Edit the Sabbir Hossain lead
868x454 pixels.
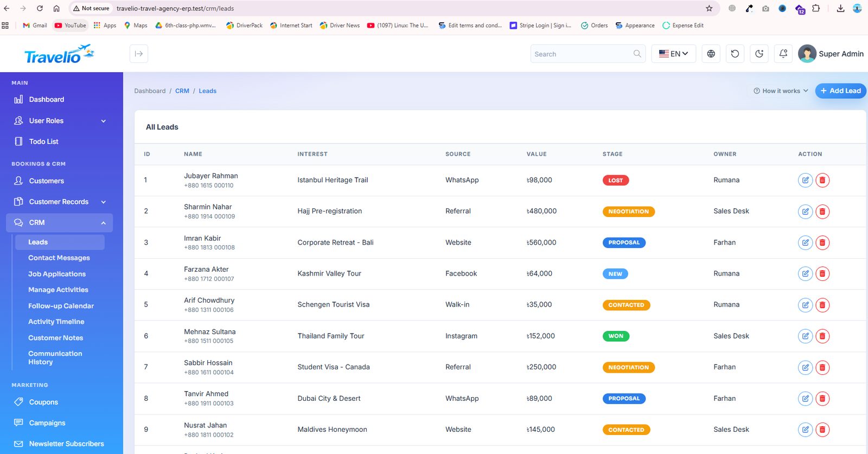click(x=805, y=367)
